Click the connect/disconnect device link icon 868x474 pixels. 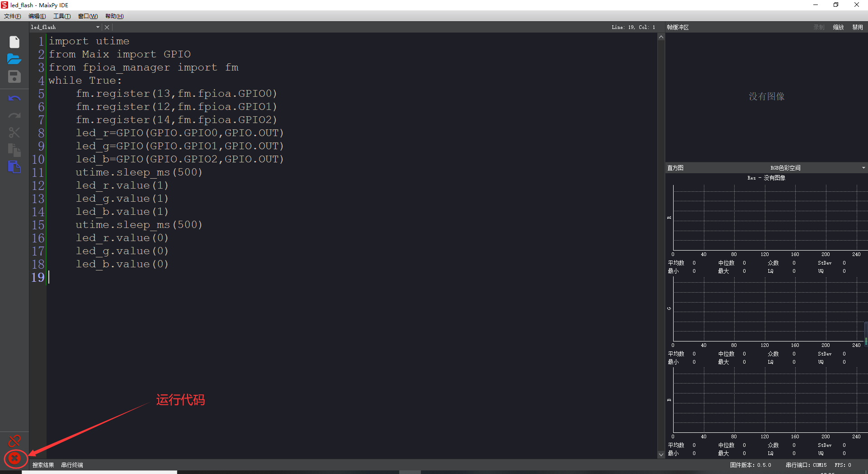click(x=14, y=441)
